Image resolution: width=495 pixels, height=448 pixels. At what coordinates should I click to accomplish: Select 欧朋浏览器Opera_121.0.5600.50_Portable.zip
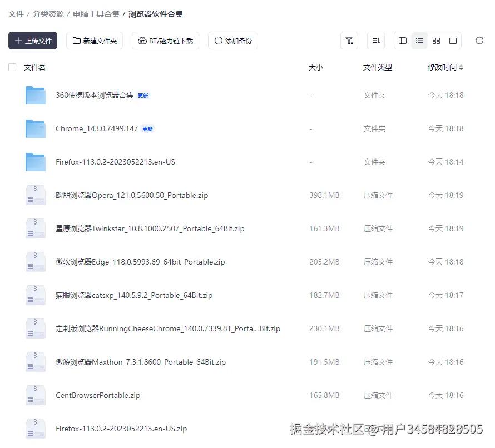click(132, 195)
